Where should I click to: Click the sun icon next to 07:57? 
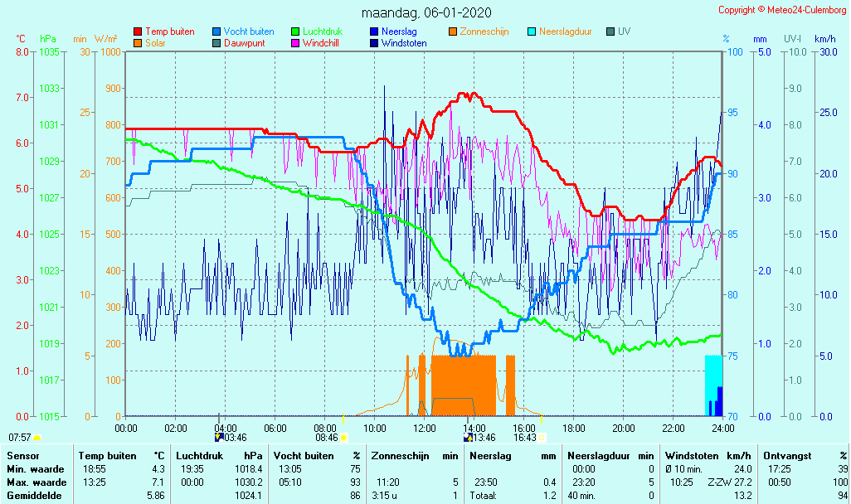37,438
